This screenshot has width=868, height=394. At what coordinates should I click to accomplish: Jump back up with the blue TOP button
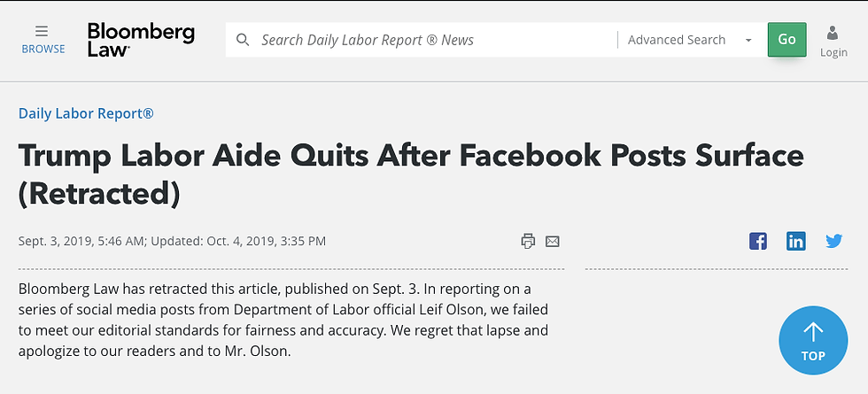(x=813, y=340)
